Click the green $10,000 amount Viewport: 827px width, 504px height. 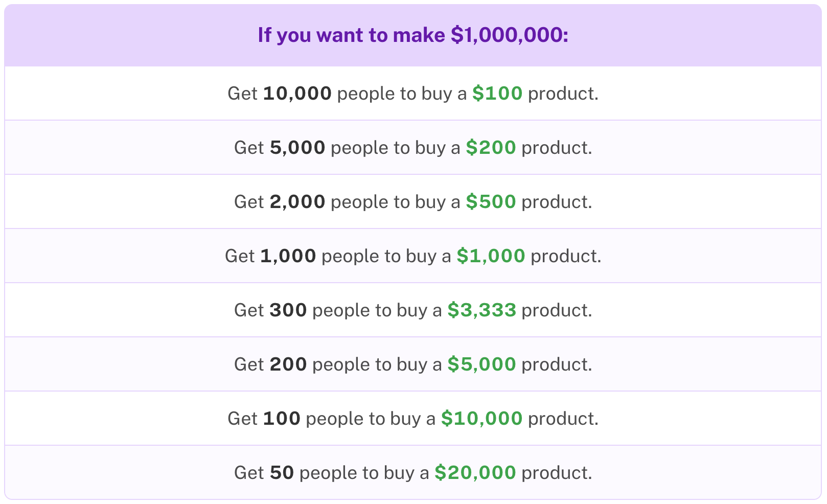[482, 419]
